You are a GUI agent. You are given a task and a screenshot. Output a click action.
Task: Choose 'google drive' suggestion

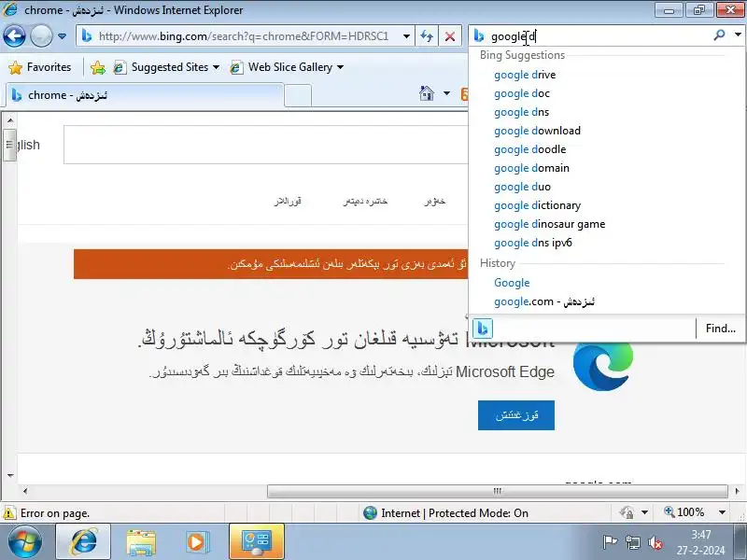coord(525,75)
